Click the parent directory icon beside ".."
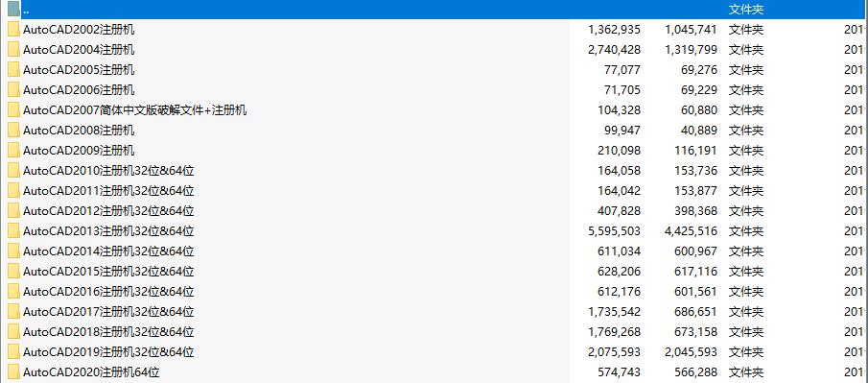Viewport: 868px width, 383px height. [x=13, y=10]
